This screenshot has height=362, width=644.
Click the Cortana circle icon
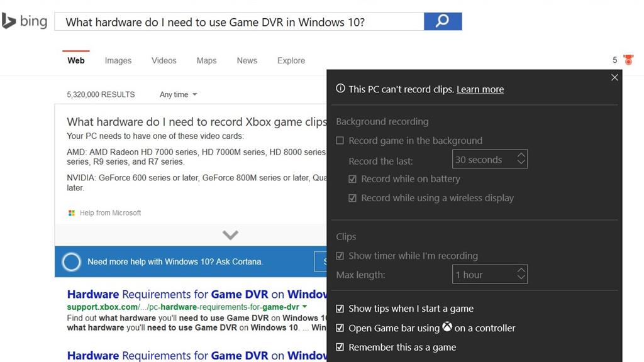point(72,262)
